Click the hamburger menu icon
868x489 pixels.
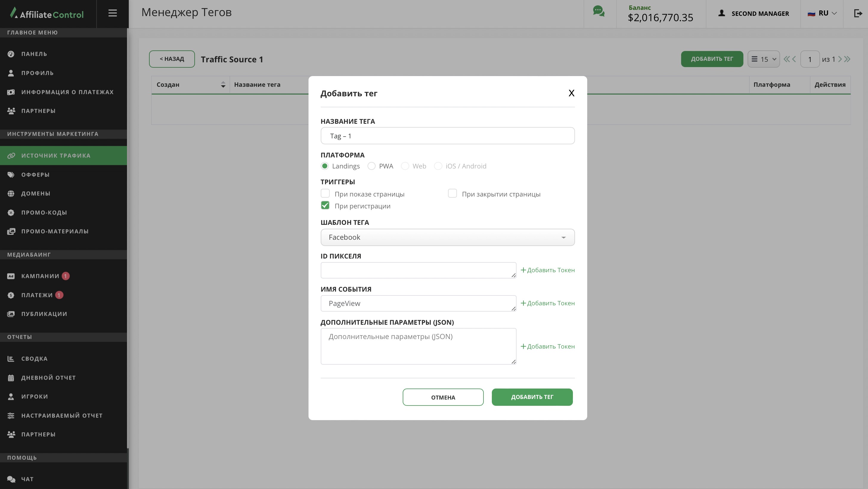coord(113,13)
